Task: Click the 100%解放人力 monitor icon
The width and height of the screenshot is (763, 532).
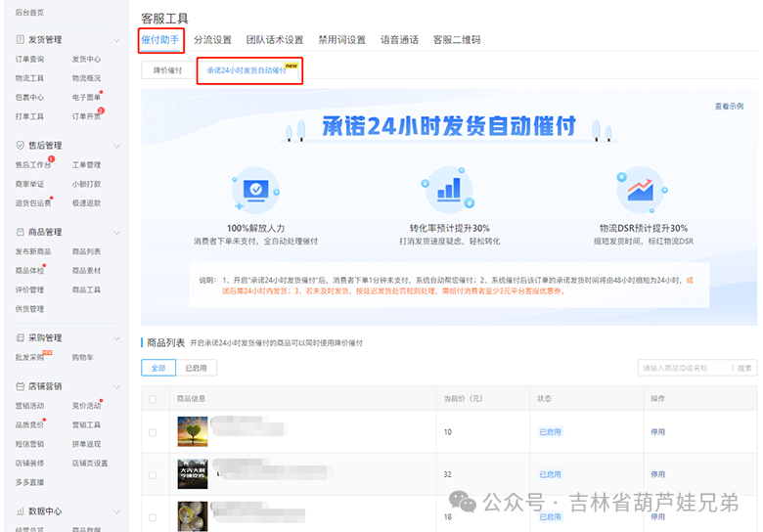Action: [x=256, y=190]
